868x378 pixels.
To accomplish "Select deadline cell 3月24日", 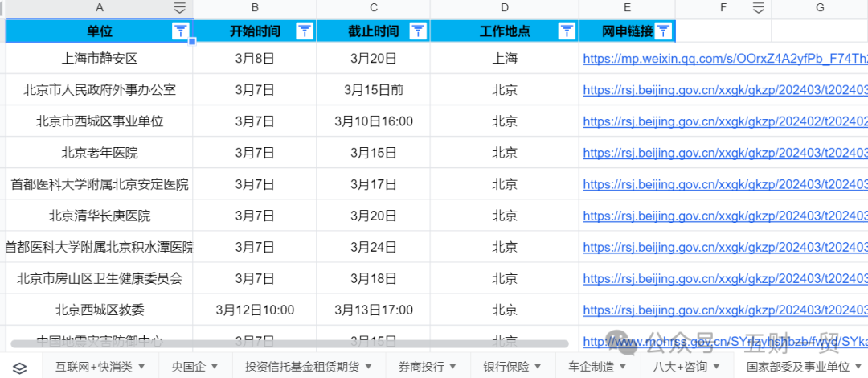I will pyautogui.click(x=374, y=247).
